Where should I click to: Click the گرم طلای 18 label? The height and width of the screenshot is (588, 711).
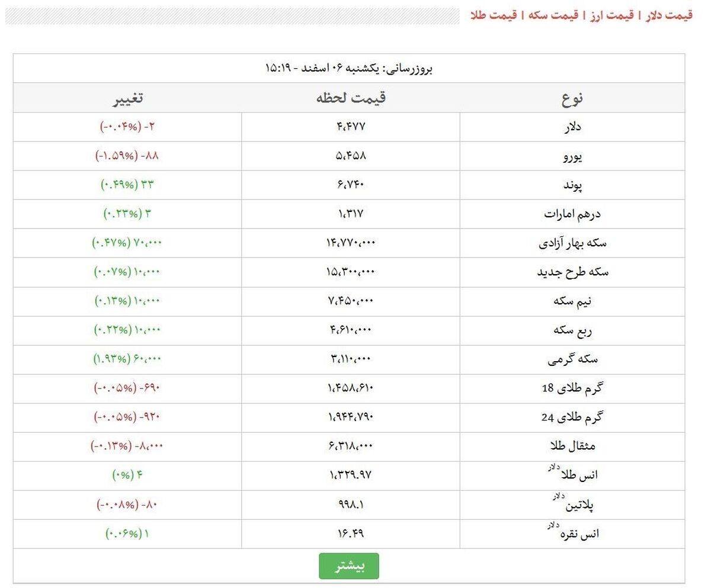(x=572, y=388)
